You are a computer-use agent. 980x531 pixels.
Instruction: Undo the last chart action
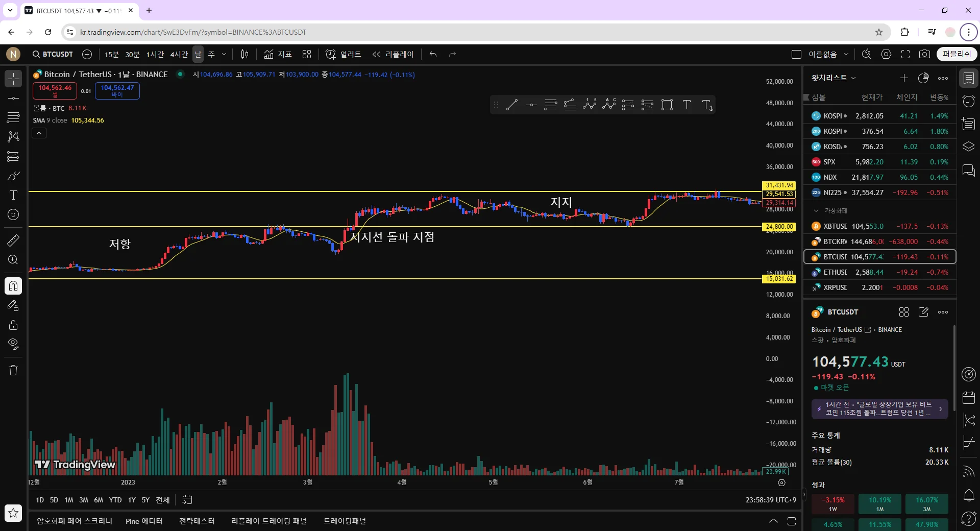[433, 54]
